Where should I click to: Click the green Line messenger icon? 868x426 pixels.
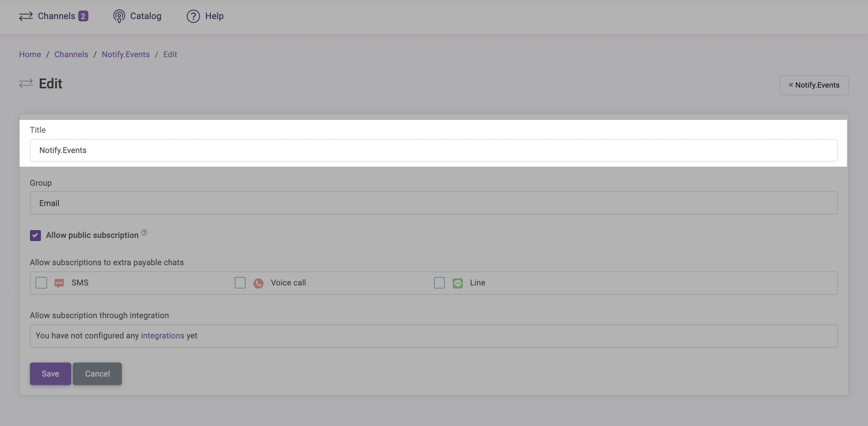coord(458,283)
